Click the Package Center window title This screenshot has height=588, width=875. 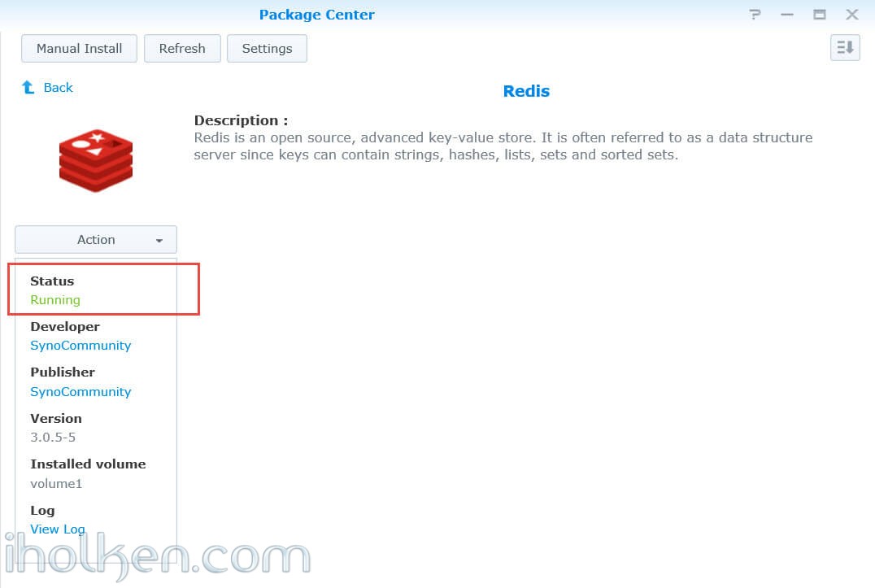coord(316,15)
